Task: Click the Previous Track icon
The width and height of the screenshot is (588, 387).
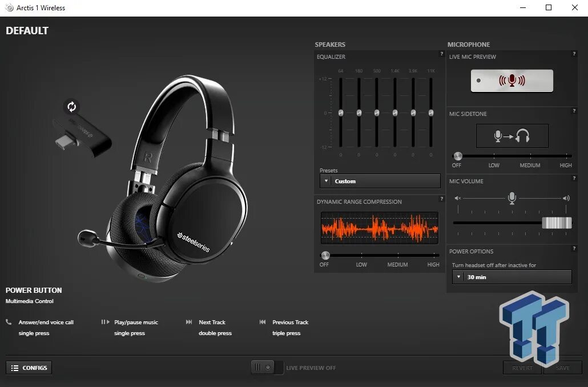Action: click(263, 321)
